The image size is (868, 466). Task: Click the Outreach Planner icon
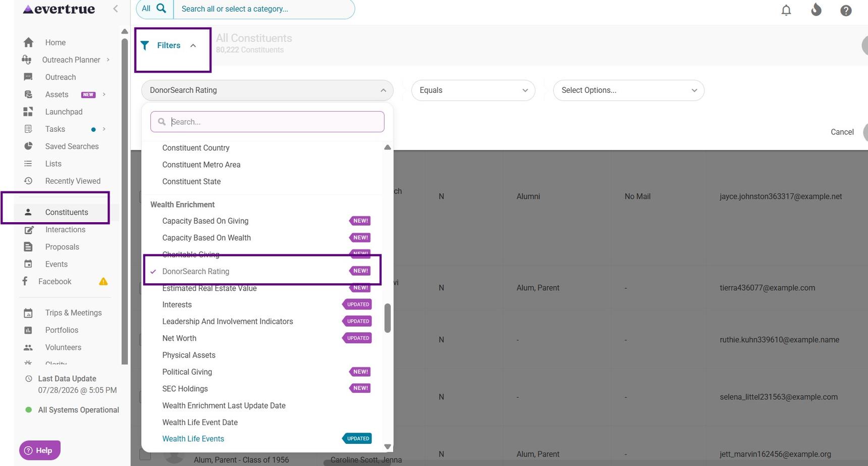(27, 60)
